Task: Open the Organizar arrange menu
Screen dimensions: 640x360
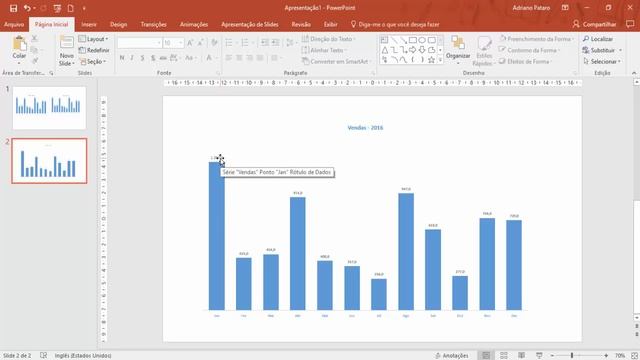Action: [x=458, y=51]
